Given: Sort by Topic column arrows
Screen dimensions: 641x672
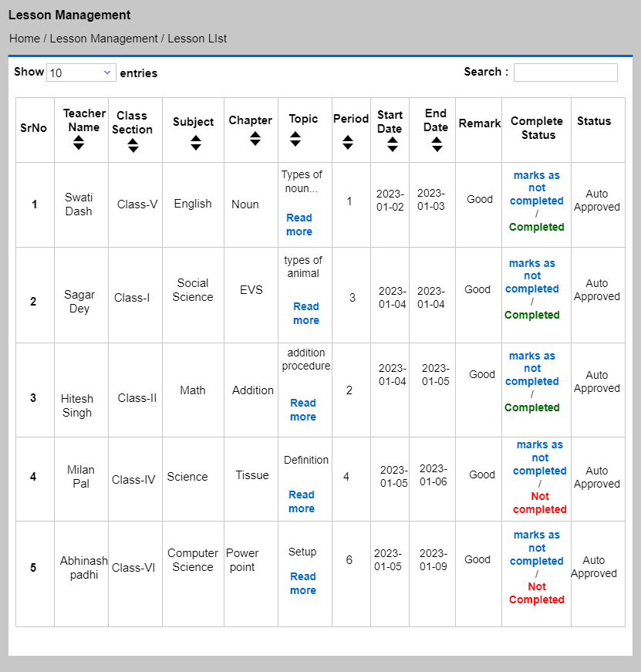Looking at the screenshot, I should click(x=295, y=139).
